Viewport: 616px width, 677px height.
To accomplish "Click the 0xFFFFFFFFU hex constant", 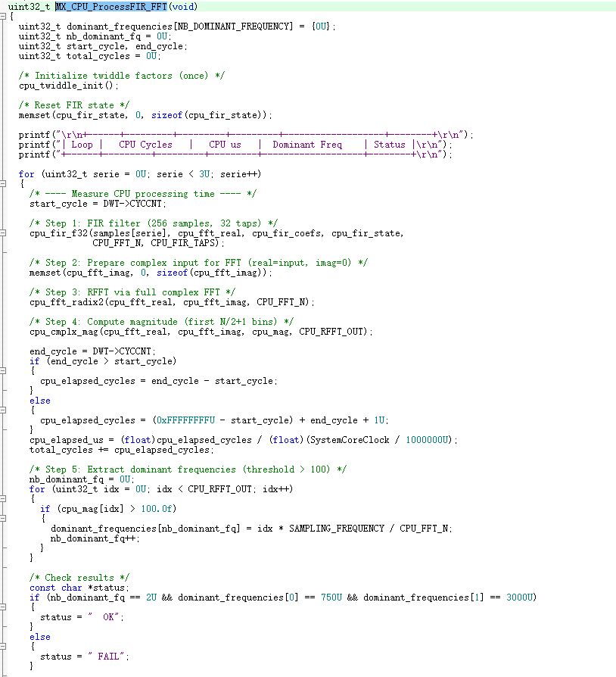I will [x=185, y=420].
